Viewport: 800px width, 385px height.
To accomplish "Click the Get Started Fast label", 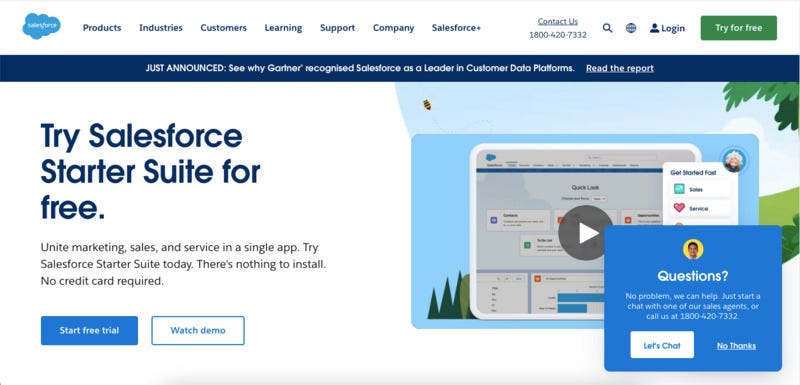I will 693,173.
